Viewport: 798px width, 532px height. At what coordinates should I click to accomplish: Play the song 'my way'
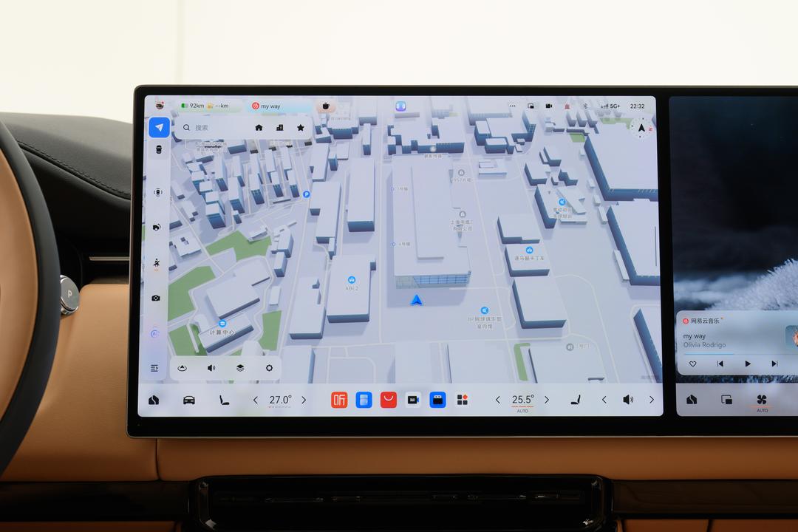[x=748, y=364]
